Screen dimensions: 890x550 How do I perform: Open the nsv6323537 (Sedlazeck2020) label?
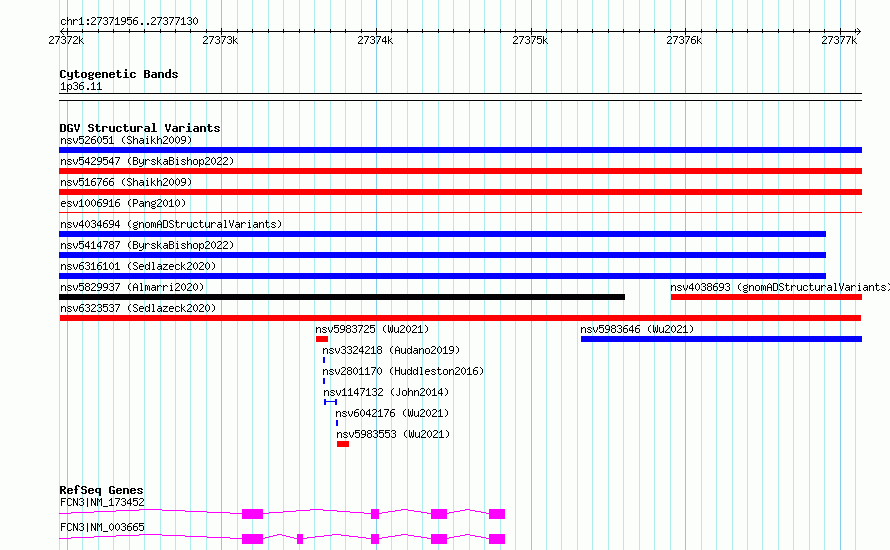138,308
